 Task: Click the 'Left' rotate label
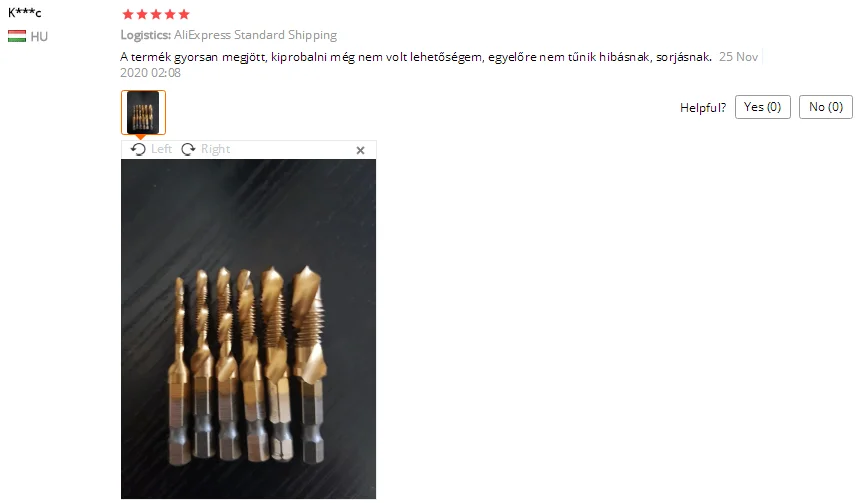pyautogui.click(x=161, y=149)
